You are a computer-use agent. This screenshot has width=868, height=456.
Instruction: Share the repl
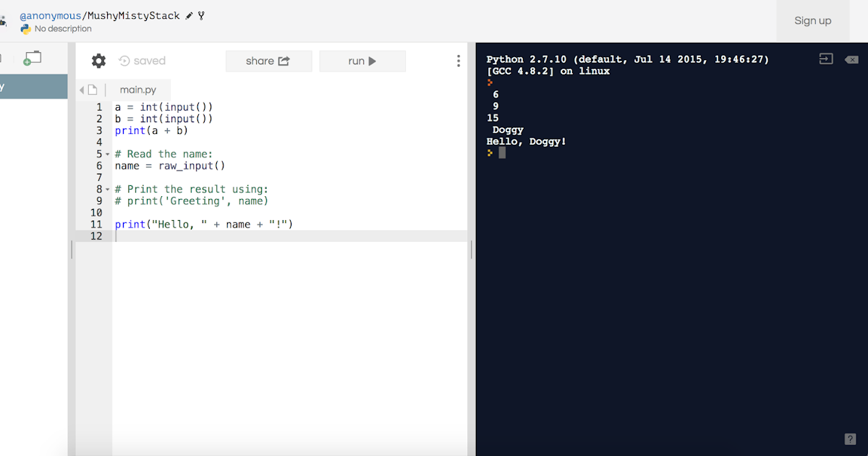click(x=268, y=61)
